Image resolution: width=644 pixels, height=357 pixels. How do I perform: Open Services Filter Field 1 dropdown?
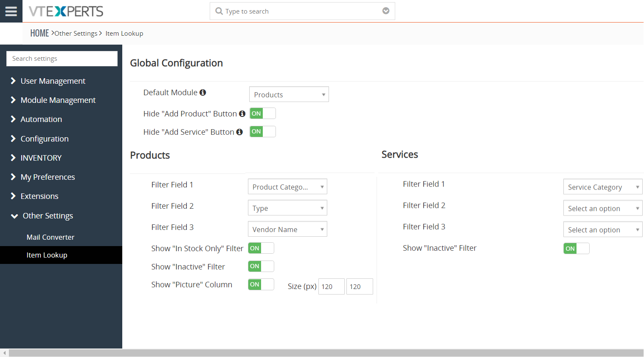(603, 187)
